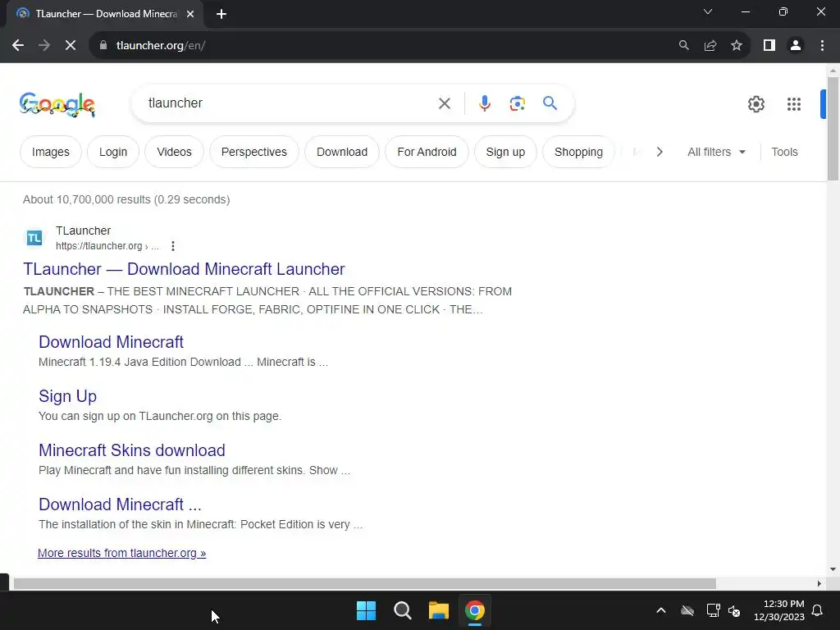Image resolution: width=840 pixels, height=630 pixels.
Task: Search by image with Lens icon
Action: click(x=517, y=103)
